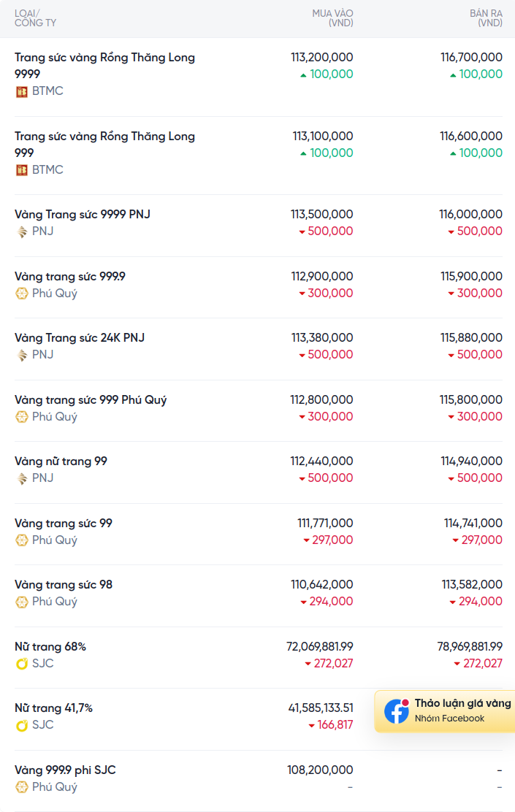Click the PNJ logo under Vàng Trang sức 9999 PNJ

(21, 231)
